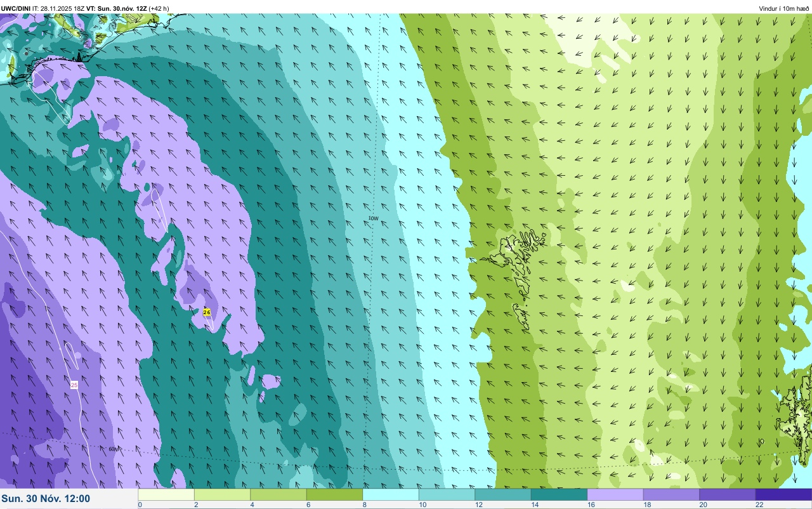Click the '(+42 h)' forecast offset text
Screen dimensions: 812x509
pyautogui.click(x=159, y=8)
